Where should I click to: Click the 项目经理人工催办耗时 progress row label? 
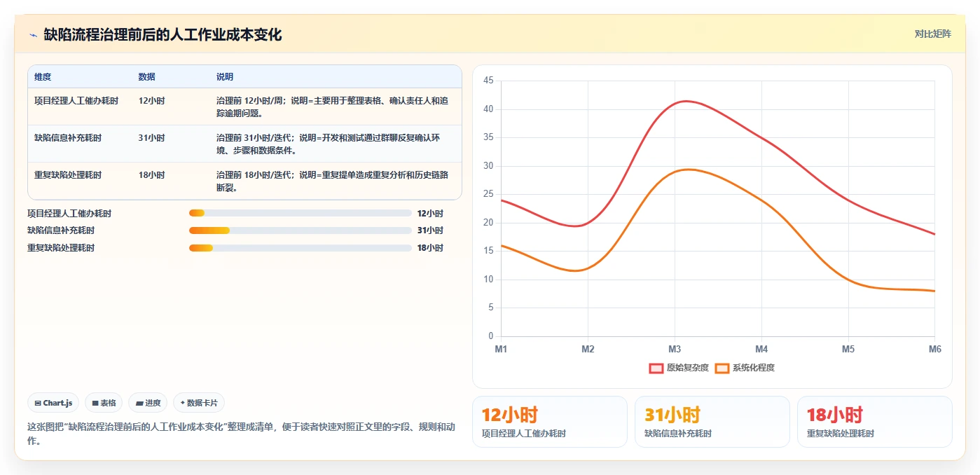(69, 213)
